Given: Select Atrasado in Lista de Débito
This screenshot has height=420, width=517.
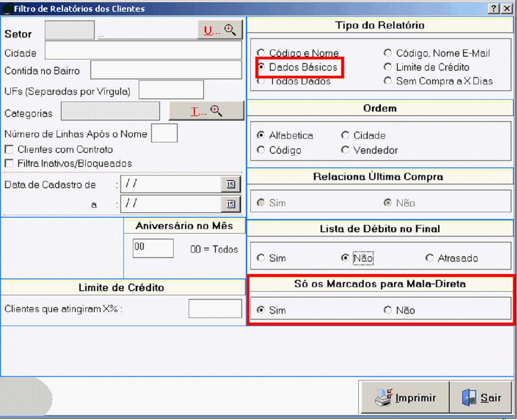Looking at the screenshot, I should click(x=429, y=258).
